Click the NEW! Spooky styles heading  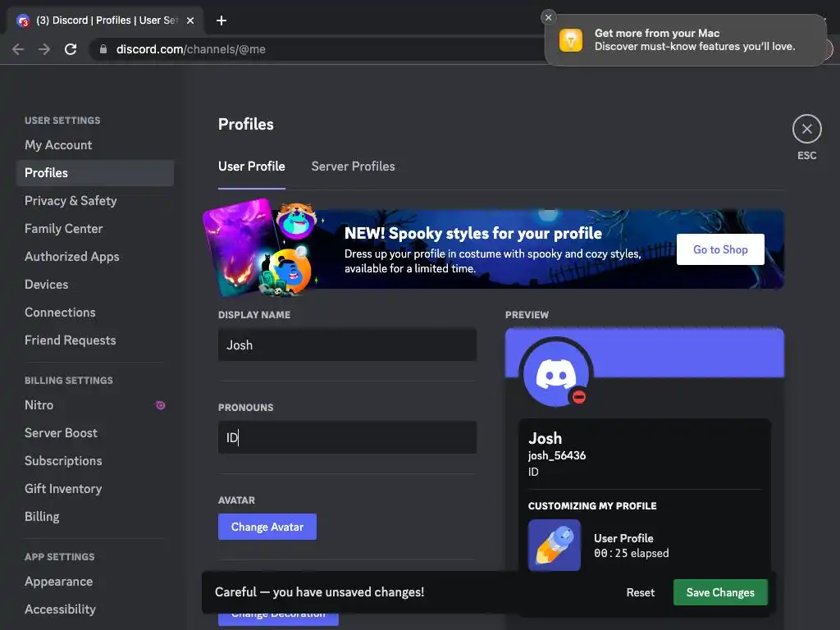pos(473,234)
